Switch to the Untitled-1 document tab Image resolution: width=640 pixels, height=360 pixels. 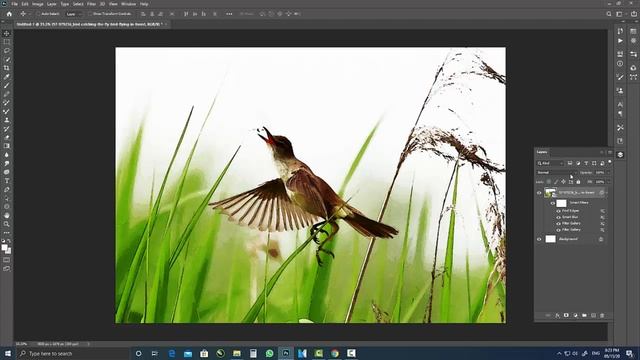click(x=89, y=24)
